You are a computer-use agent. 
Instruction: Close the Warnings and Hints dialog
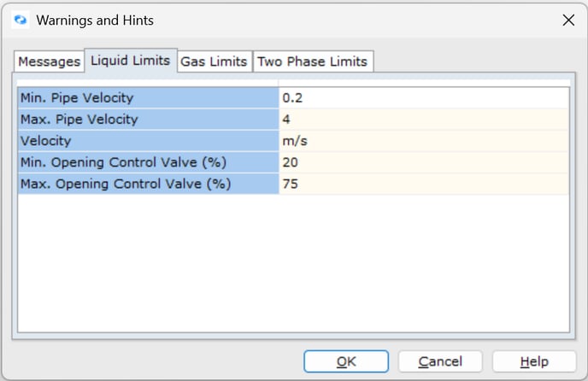[567, 21]
